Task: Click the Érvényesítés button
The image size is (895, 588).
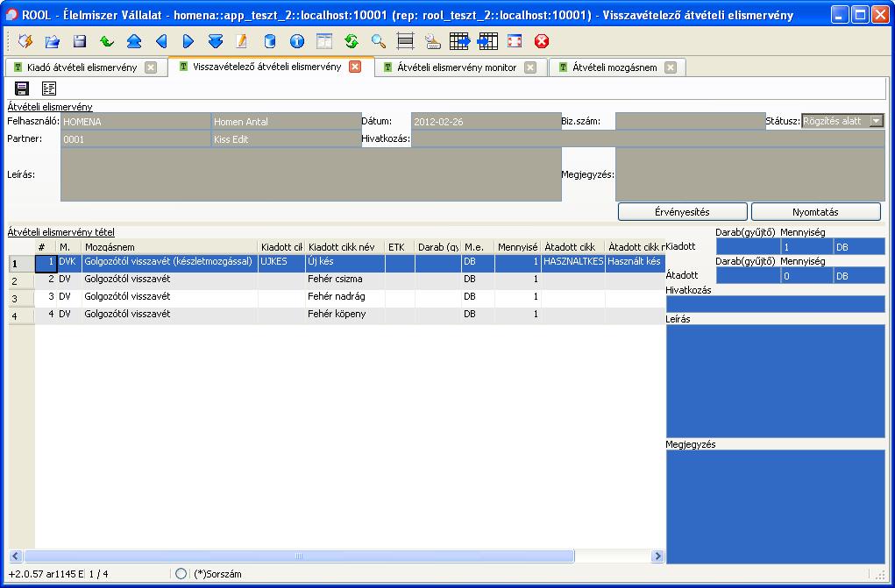Action: click(682, 212)
